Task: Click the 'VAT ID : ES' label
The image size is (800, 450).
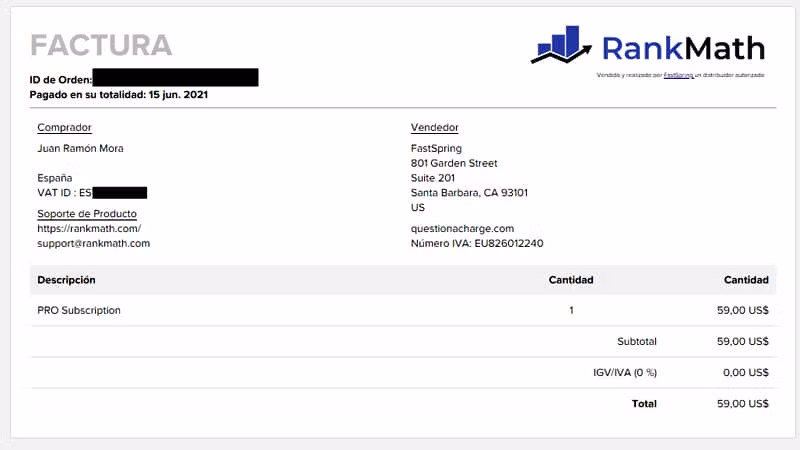Action: click(x=64, y=193)
